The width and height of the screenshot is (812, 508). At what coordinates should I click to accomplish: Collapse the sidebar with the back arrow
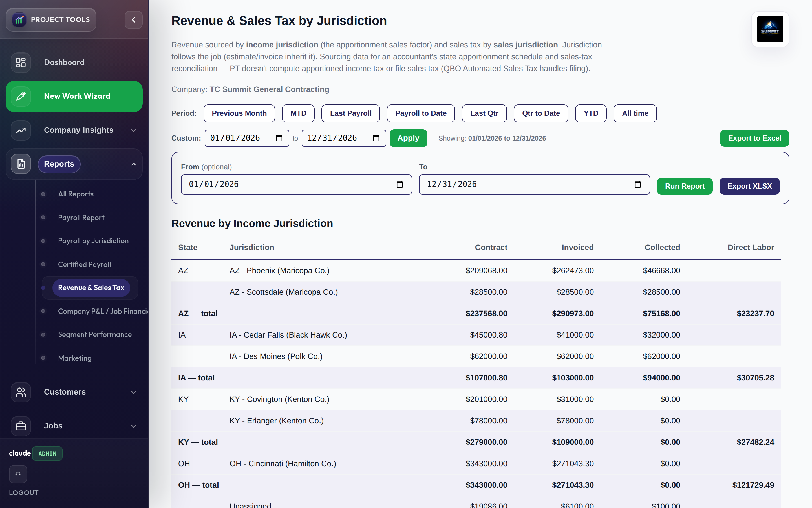[134, 20]
